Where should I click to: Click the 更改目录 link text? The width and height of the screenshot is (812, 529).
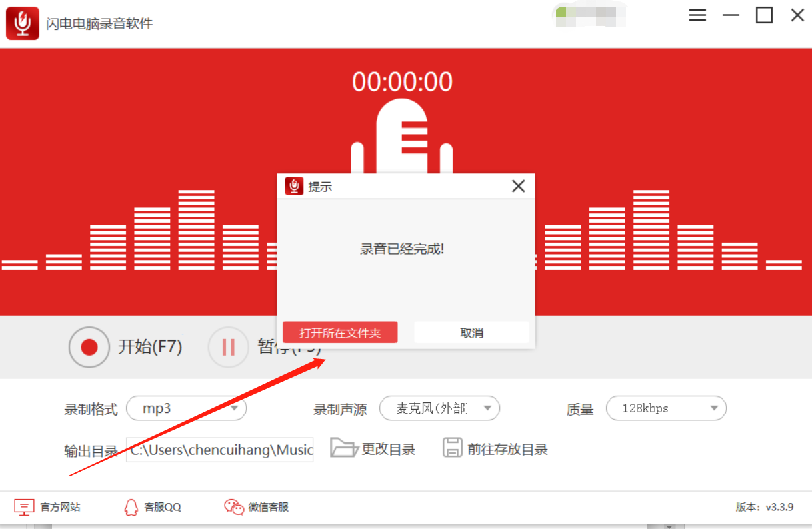tap(389, 450)
